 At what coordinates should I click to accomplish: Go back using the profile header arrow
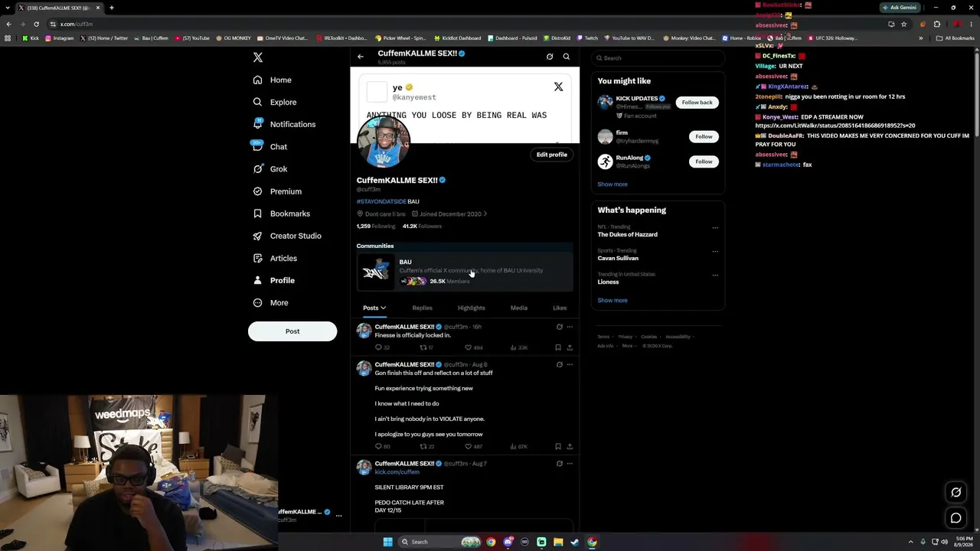(x=361, y=57)
